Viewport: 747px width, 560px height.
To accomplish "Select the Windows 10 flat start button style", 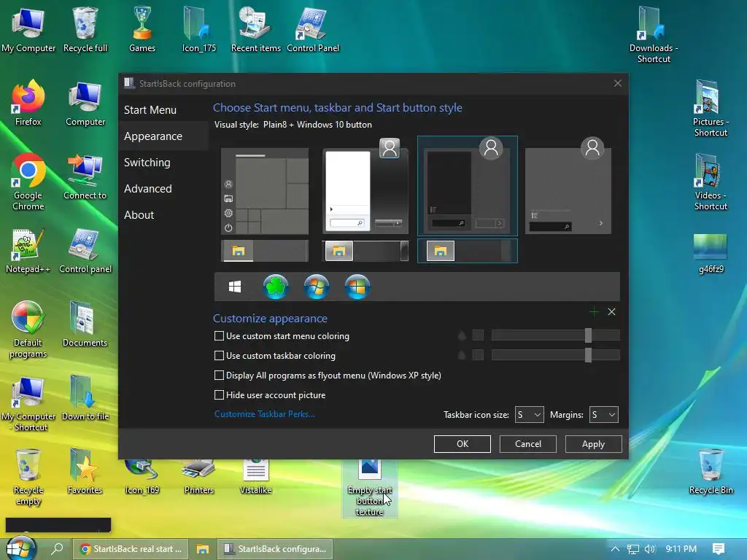I will pyautogui.click(x=235, y=287).
